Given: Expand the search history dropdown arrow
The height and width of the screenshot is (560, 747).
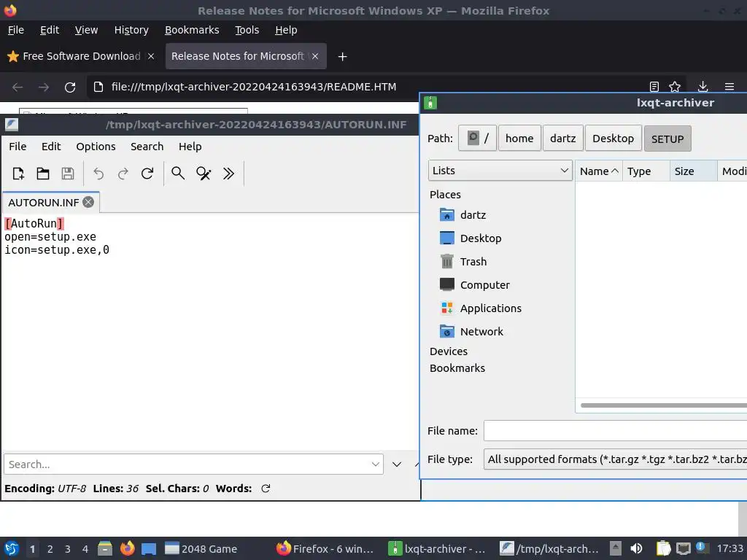Looking at the screenshot, I should (x=376, y=464).
